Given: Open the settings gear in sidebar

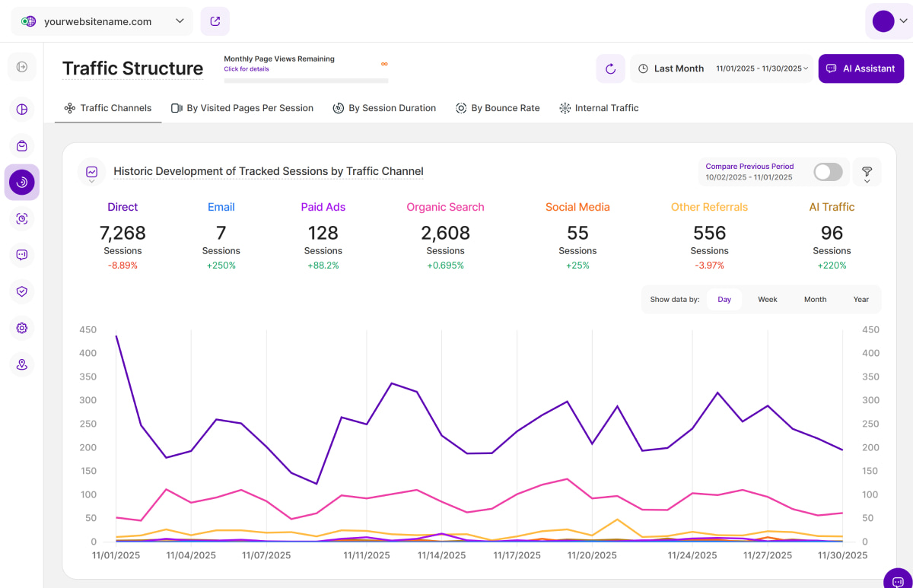Looking at the screenshot, I should click(x=22, y=328).
